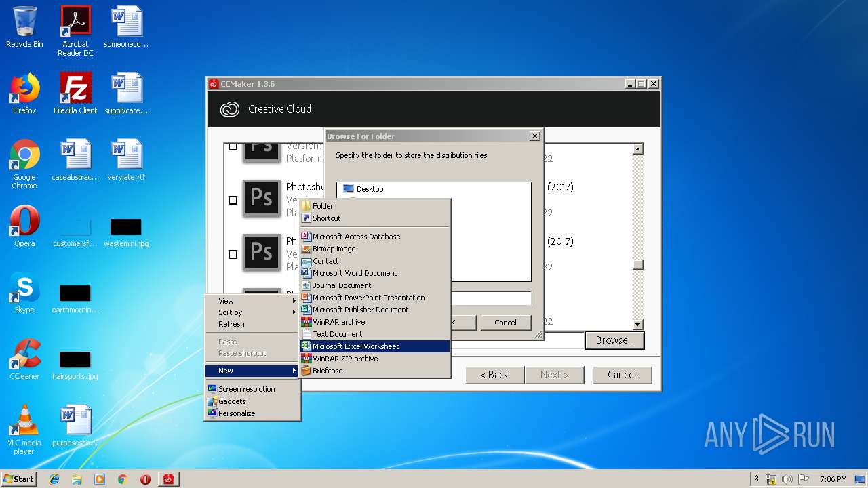
Task: Open Opera desktop shortcut
Action: (x=24, y=226)
